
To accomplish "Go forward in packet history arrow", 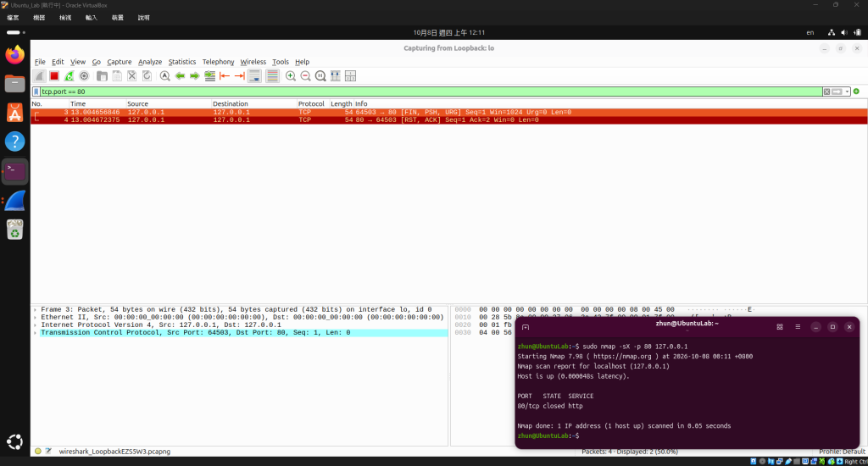I will click(194, 75).
